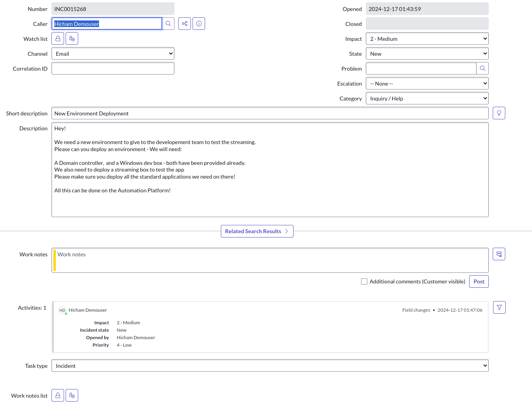The height and width of the screenshot is (411, 532).
Task: Expand the Impact dropdown
Action: pyautogui.click(x=427, y=38)
